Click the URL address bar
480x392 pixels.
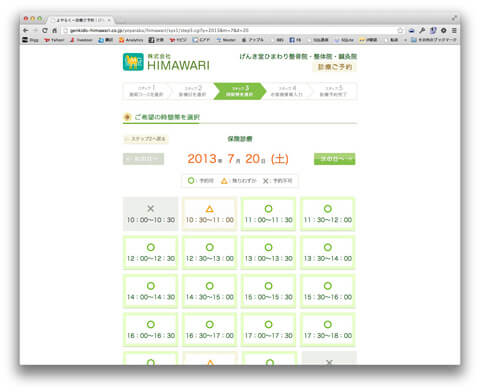coord(229,30)
